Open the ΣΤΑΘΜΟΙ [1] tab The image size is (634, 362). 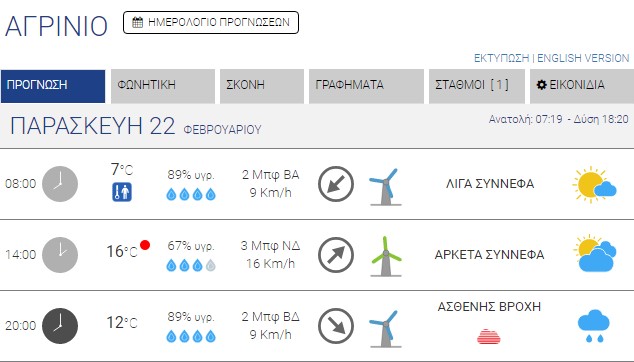click(x=477, y=86)
